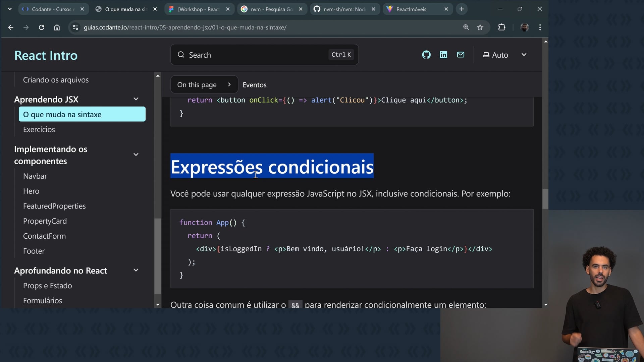Collapse Implementando os componentes section
The width and height of the screenshot is (644, 362).
[x=136, y=155]
